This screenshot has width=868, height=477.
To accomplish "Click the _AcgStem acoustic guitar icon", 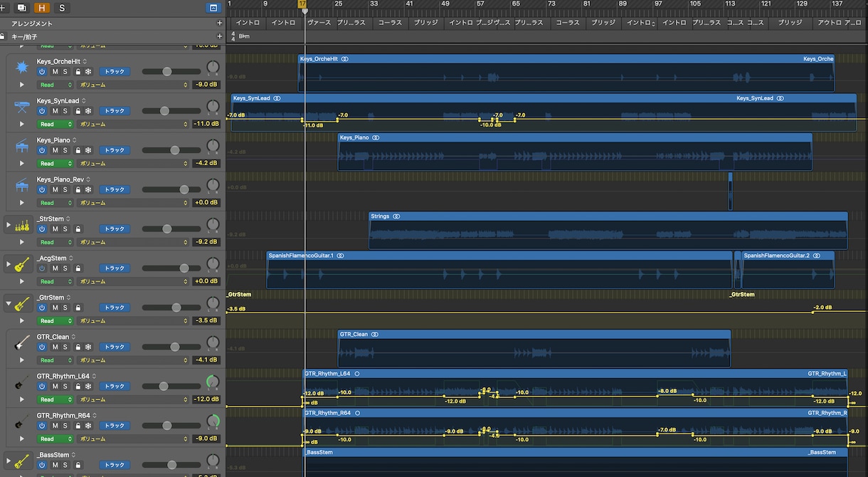I will pyautogui.click(x=22, y=264).
